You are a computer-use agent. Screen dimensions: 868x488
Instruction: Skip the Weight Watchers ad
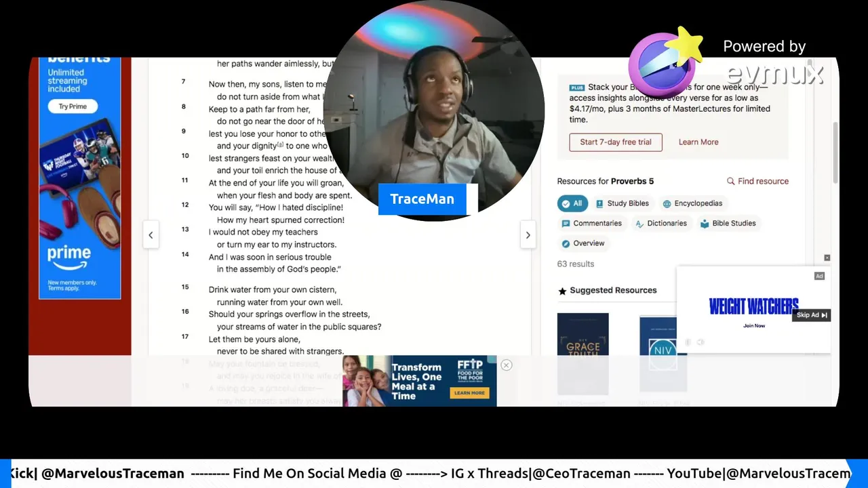click(812, 315)
